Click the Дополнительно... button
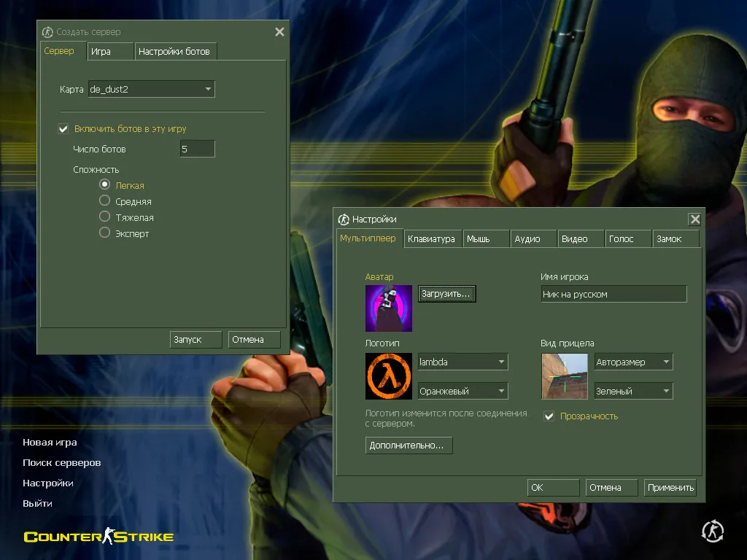This screenshot has width=747, height=560. (409, 446)
